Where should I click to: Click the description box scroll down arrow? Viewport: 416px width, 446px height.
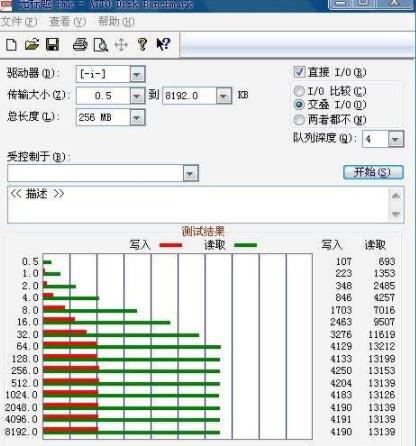pyautogui.click(x=396, y=214)
